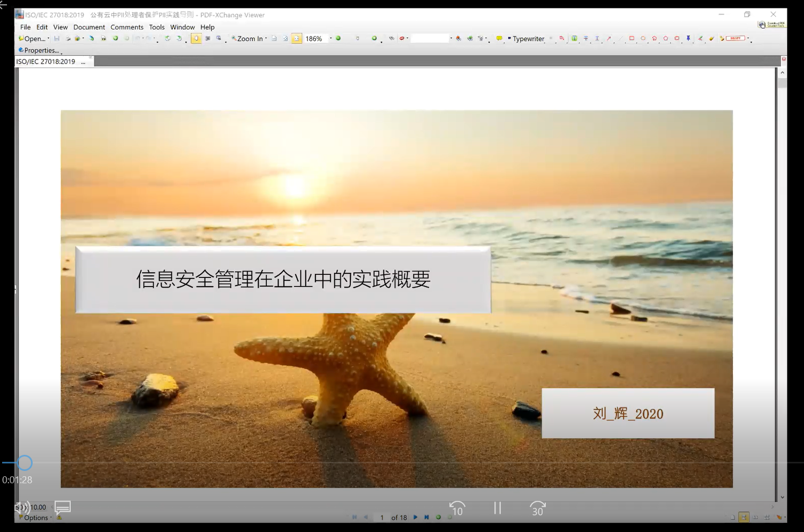Viewport: 804px width, 532px height.
Task: Select the Rectangle annotation tool
Action: (x=632, y=39)
